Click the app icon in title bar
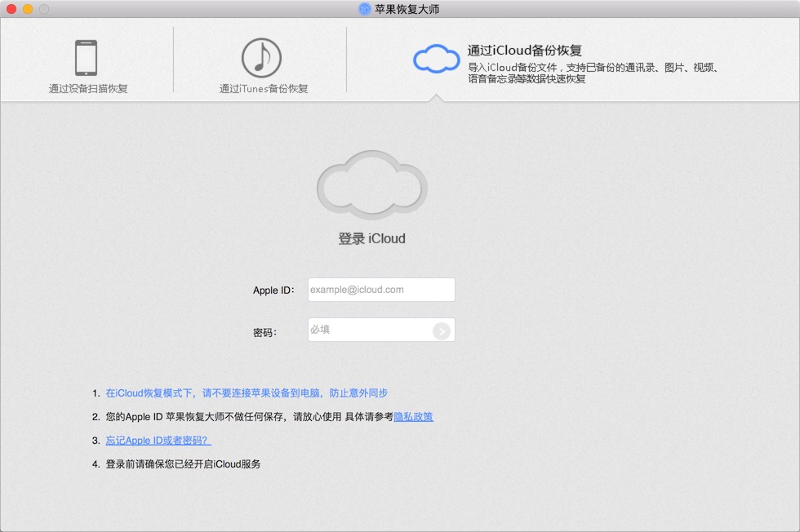800x532 pixels. coord(365,9)
